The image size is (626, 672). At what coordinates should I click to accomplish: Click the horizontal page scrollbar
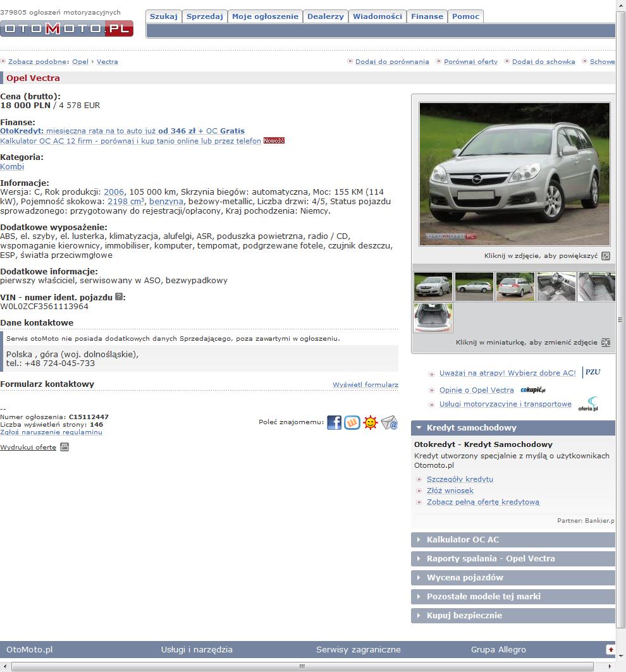(x=302, y=667)
